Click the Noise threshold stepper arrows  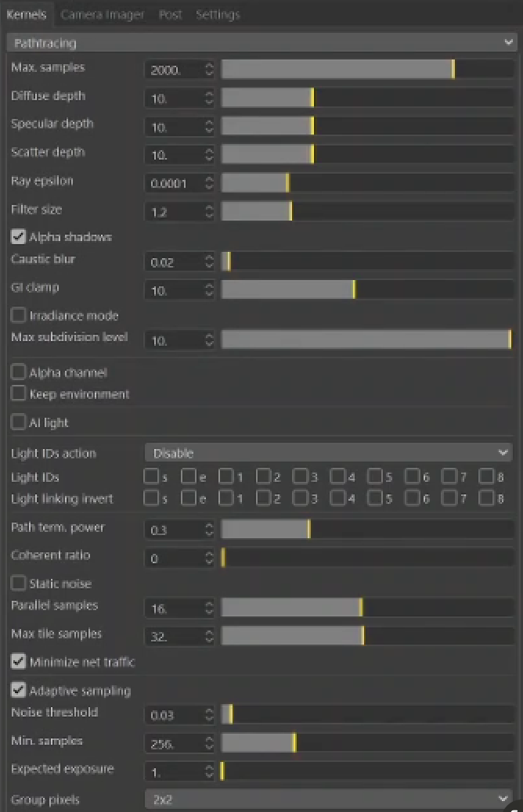pos(209,715)
